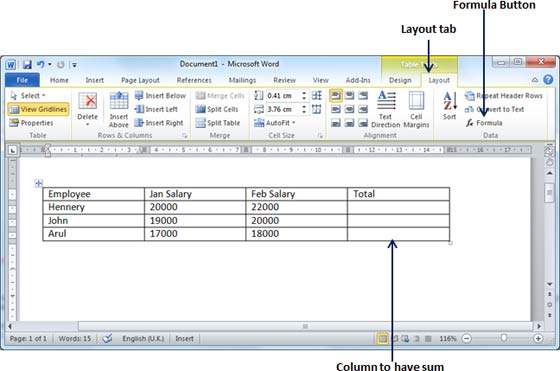
Task: Select Align Bottom Center icon
Action: pos(350,123)
